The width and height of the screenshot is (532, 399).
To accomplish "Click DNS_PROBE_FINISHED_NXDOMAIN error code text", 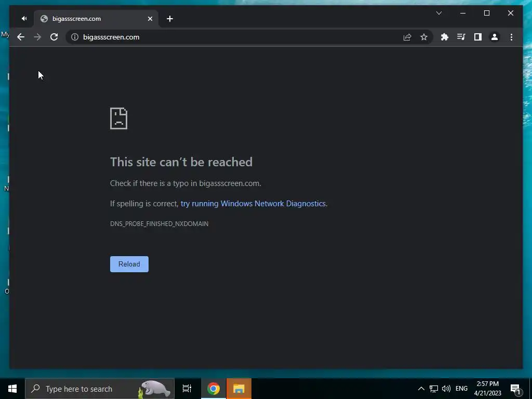I will [159, 223].
